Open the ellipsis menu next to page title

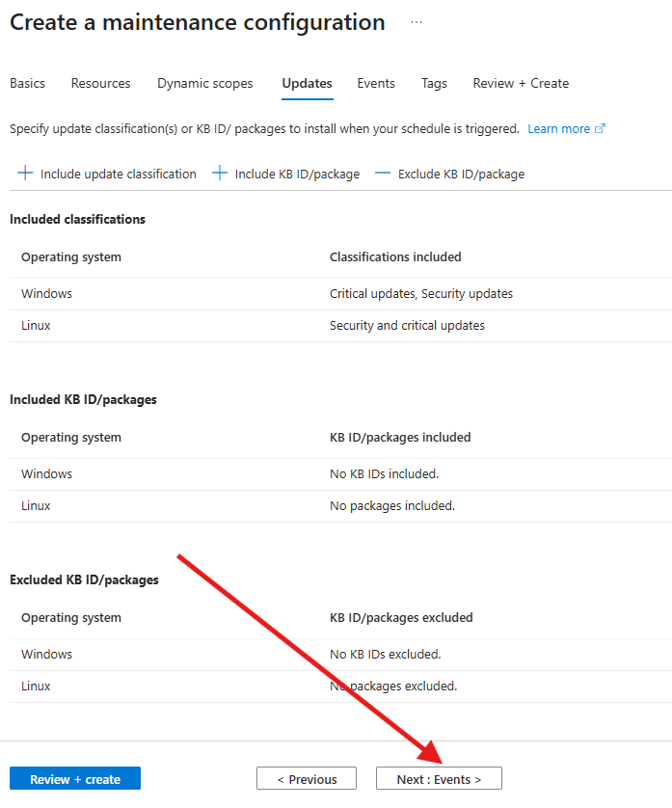(x=417, y=22)
